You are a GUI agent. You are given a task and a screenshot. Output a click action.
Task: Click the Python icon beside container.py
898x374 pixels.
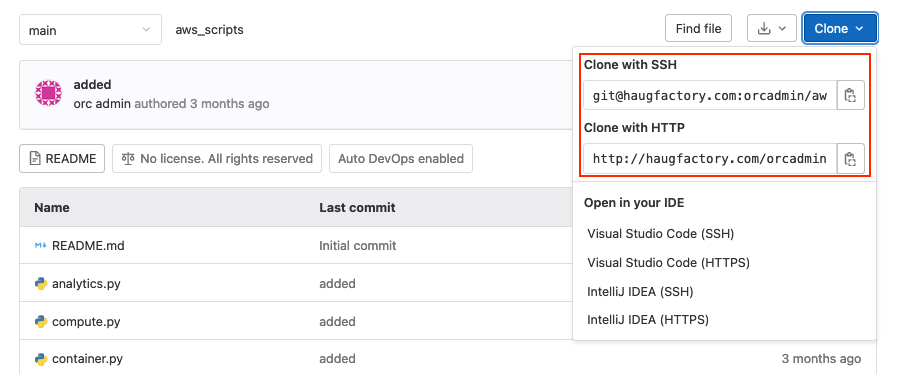[x=41, y=359]
